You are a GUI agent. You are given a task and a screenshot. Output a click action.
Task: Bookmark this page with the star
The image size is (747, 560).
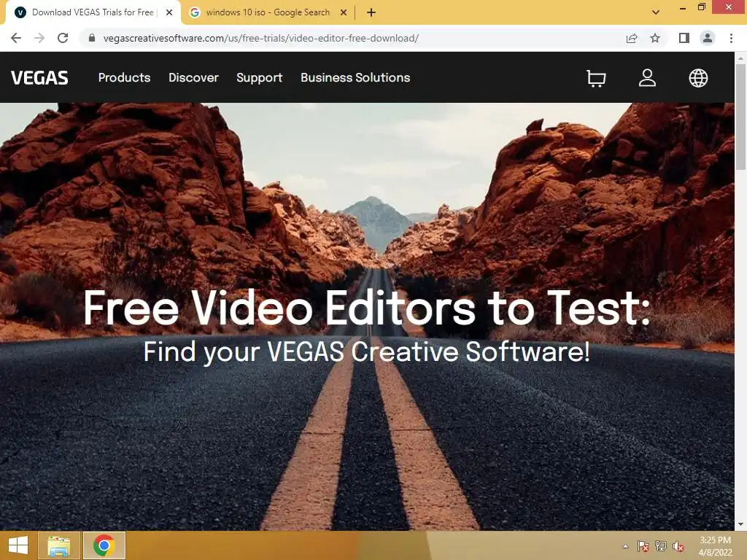tap(655, 38)
